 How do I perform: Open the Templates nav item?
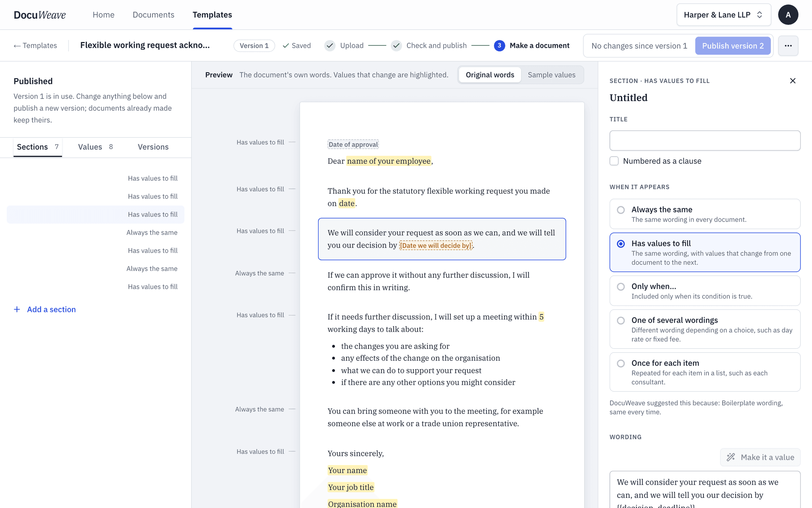coord(212,15)
